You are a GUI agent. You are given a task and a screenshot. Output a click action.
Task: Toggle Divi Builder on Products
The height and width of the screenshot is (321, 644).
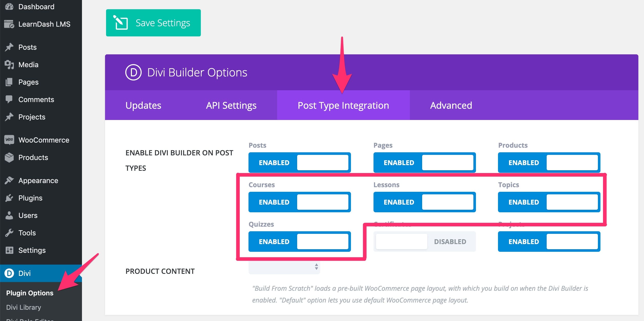(549, 163)
